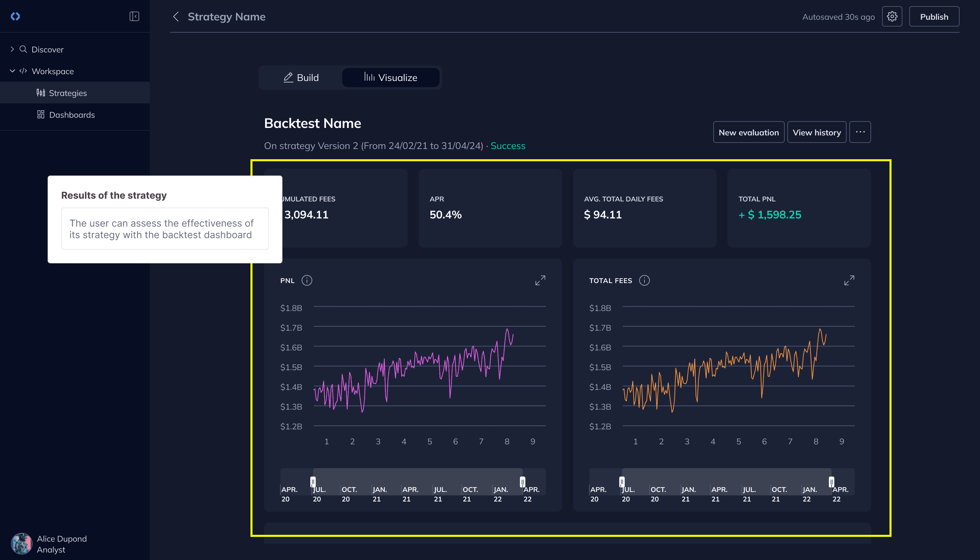The image size is (980, 560).
Task: Click Alice Dupond's profile avatar
Action: (x=21, y=543)
